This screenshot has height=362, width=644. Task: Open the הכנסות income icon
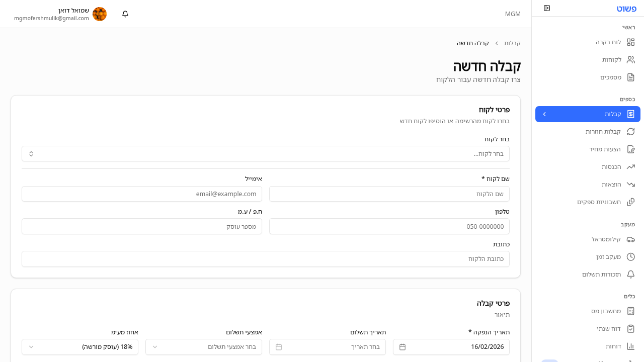point(631,166)
